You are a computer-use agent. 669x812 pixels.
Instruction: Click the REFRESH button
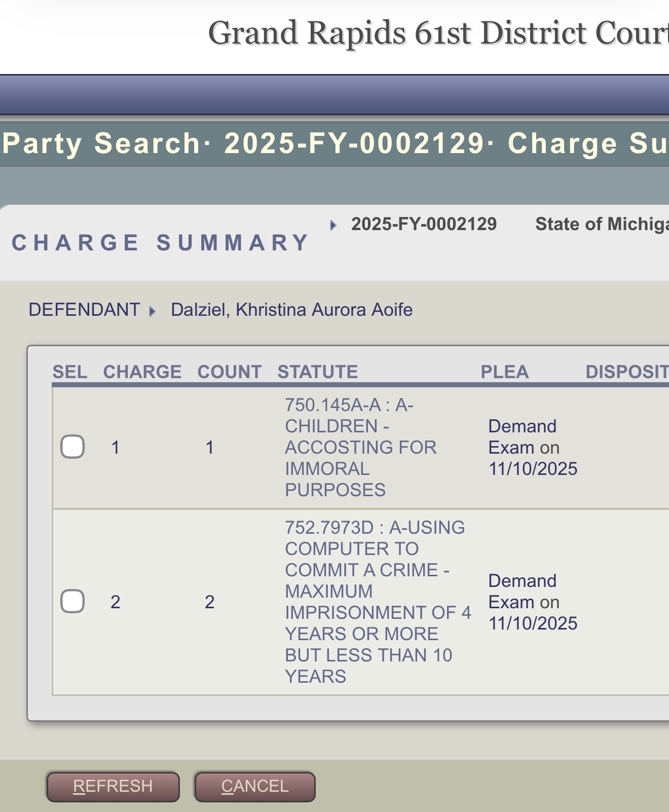pos(113,786)
